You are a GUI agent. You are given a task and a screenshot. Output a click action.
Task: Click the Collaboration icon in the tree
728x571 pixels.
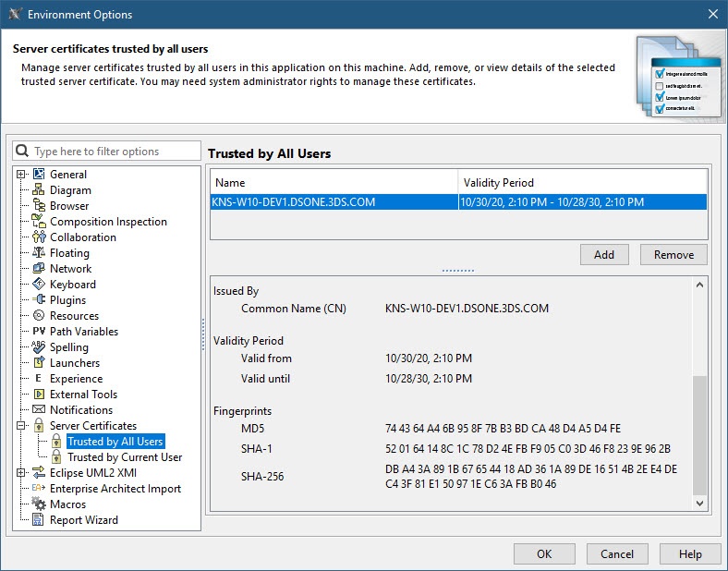pyautogui.click(x=39, y=237)
